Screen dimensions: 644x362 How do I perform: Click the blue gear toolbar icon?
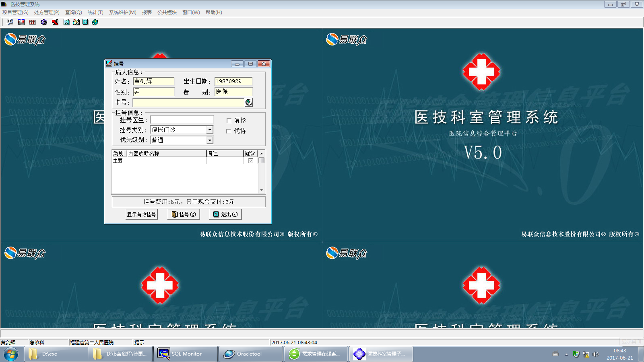pyautogui.click(x=44, y=22)
